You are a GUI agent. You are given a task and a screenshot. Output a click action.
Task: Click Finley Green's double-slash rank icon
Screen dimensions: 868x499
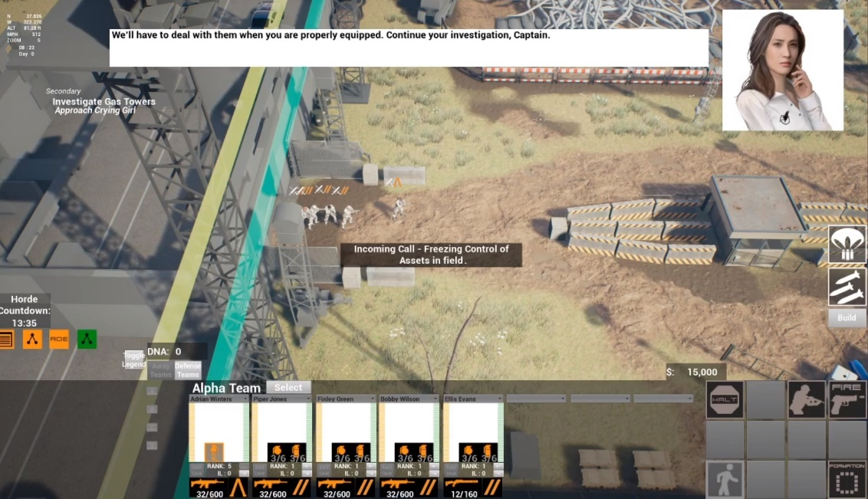(365, 488)
